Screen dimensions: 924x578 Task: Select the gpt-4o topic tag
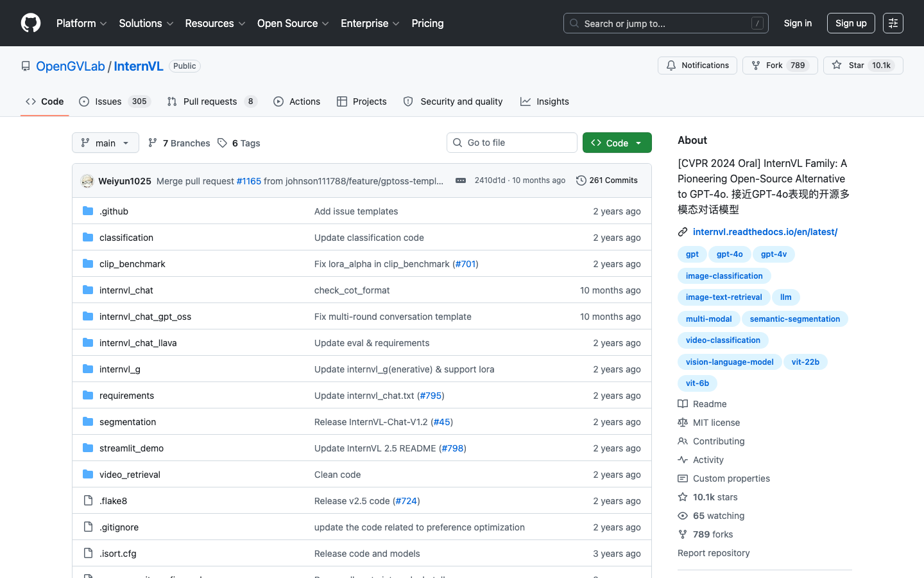pyautogui.click(x=730, y=254)
